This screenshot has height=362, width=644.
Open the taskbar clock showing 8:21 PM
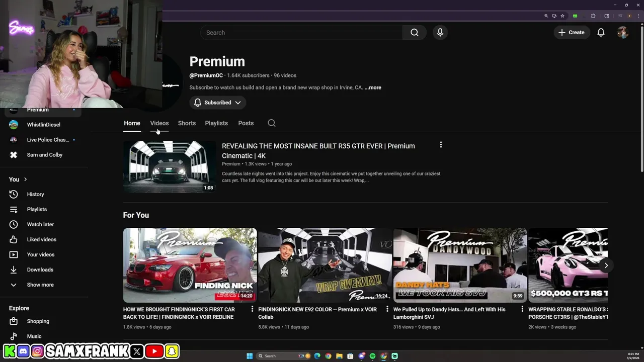coord(633,356)
